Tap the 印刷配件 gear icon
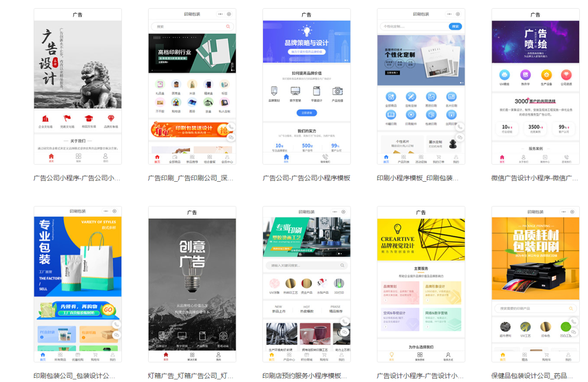The image size is (588, 382). point(411,115)
